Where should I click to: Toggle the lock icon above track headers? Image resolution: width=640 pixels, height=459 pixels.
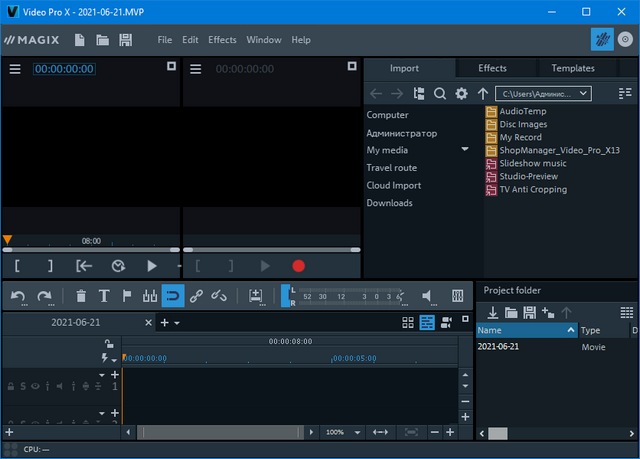109,343
